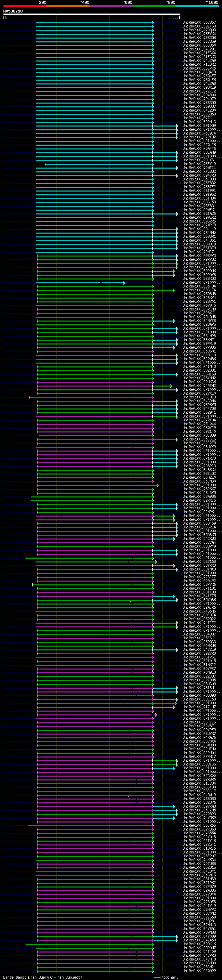Click the purple ~60% color scale segment

(x=111, y=6)
